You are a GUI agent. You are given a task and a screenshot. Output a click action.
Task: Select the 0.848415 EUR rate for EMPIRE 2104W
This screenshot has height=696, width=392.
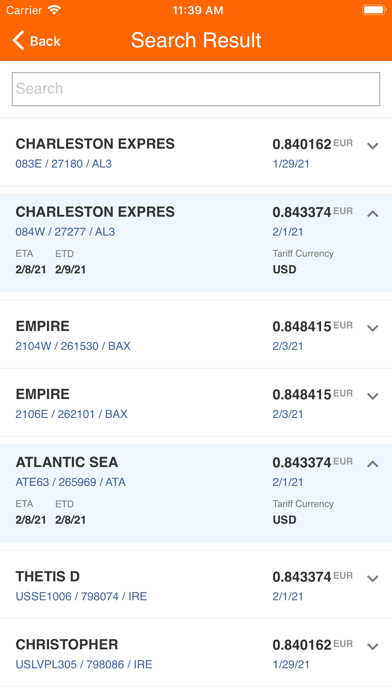pyautogui.click(x=313, y=326)
